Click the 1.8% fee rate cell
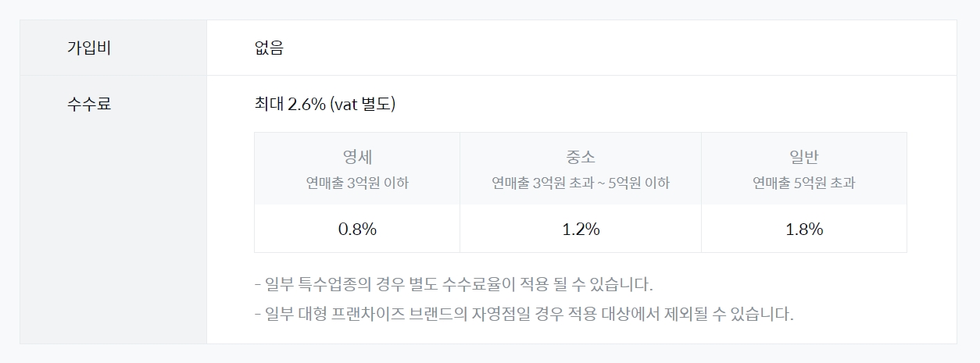Image resolution: width=980 pixels, height=363 pixels. tap(803, 230)
